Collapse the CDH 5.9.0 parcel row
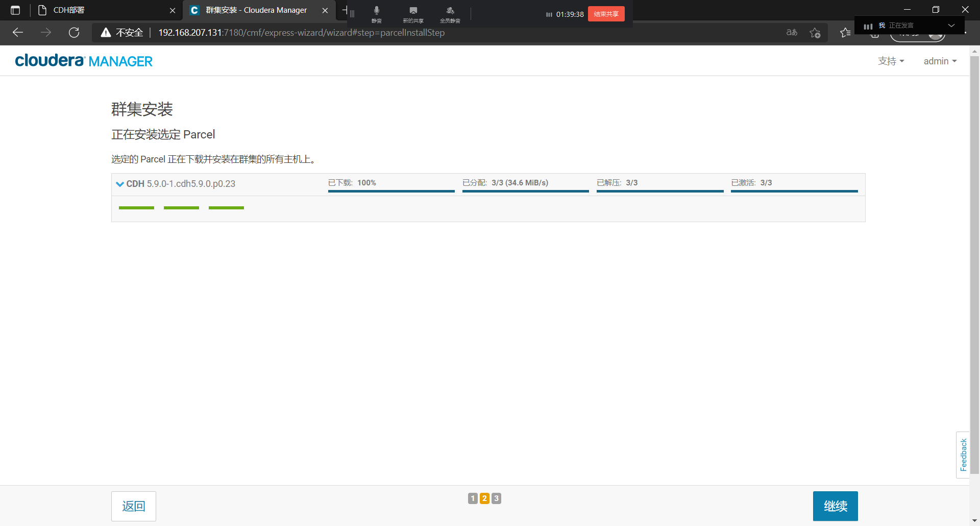 [120, 184]
